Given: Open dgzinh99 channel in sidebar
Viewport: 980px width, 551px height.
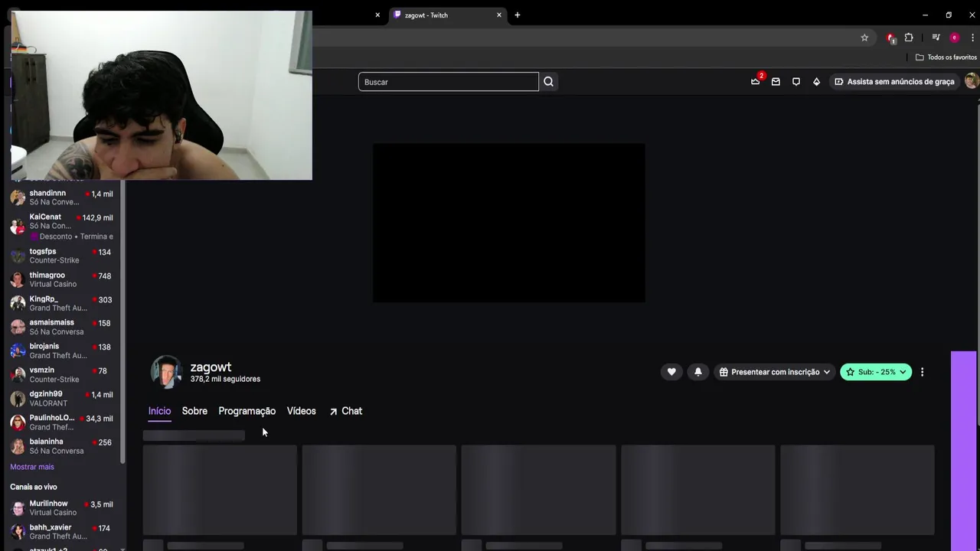Looking at the screenshot, I should 61,398.
